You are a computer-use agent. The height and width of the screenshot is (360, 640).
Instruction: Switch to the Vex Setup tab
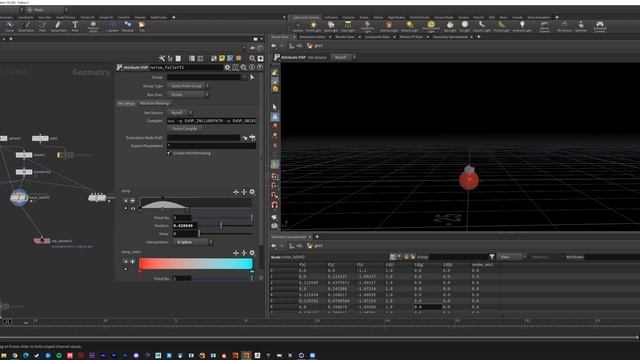(126, 103)
